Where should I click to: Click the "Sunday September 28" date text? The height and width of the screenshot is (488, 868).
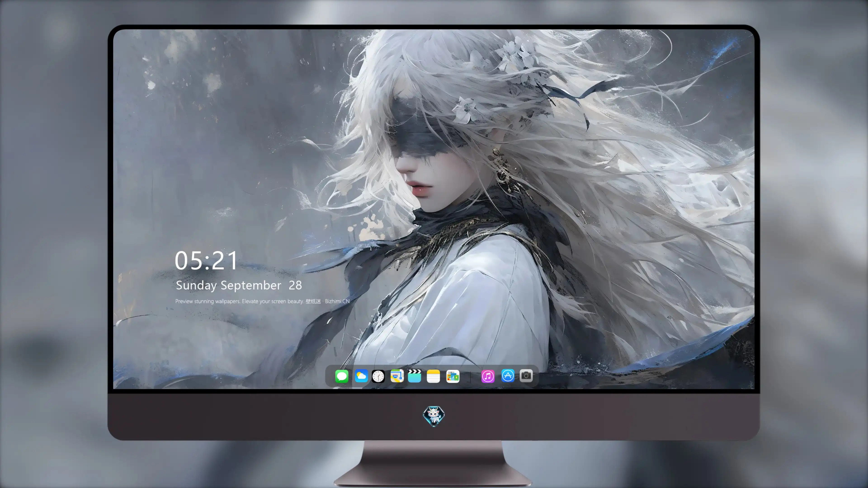tap(239, 285)
